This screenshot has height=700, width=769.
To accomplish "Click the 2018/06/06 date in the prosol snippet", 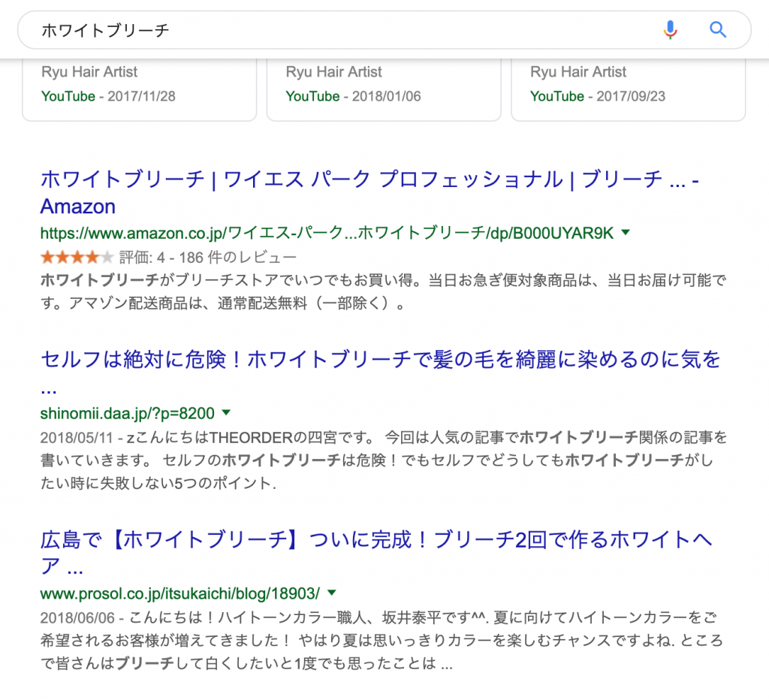I will [x=77, y=617].
